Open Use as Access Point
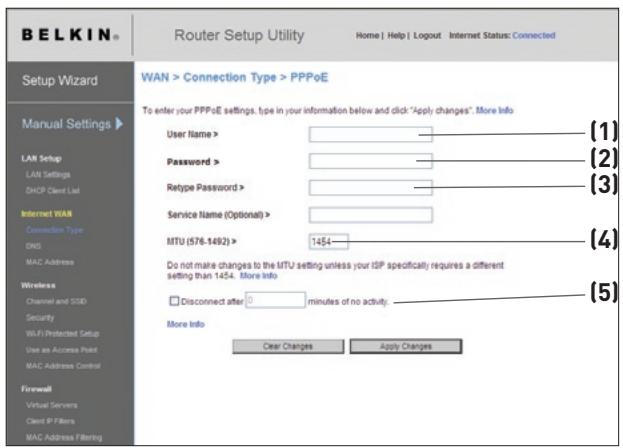 [x=61, y=350]
